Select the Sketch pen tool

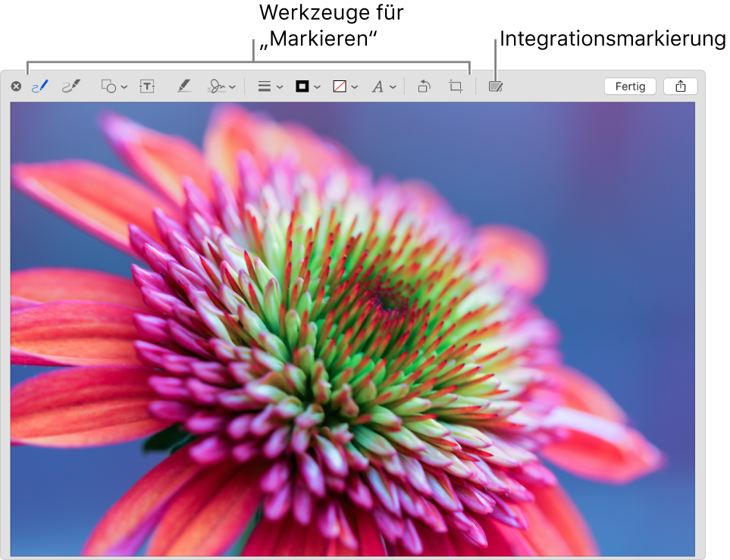click(x=40, y=86)
